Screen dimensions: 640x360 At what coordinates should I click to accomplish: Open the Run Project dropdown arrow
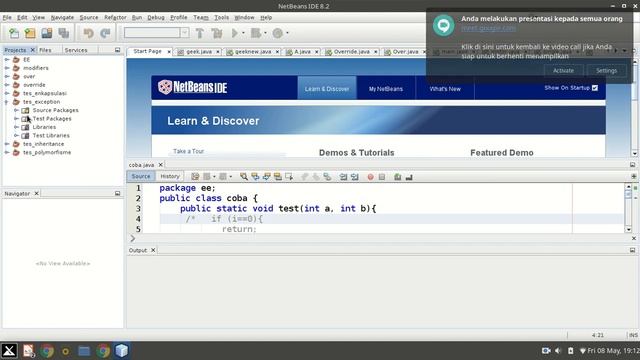[x=243, y=33]
